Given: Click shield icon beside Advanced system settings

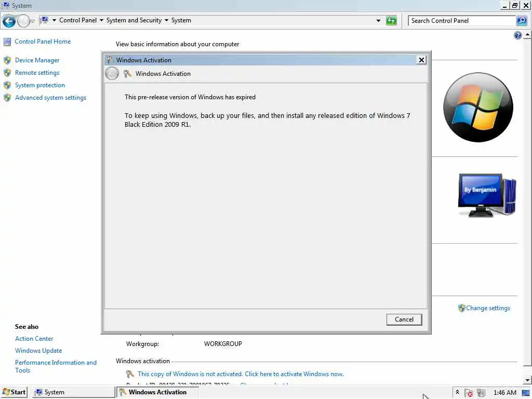Looking at the screenshot, I should click(x=7, y=98).
